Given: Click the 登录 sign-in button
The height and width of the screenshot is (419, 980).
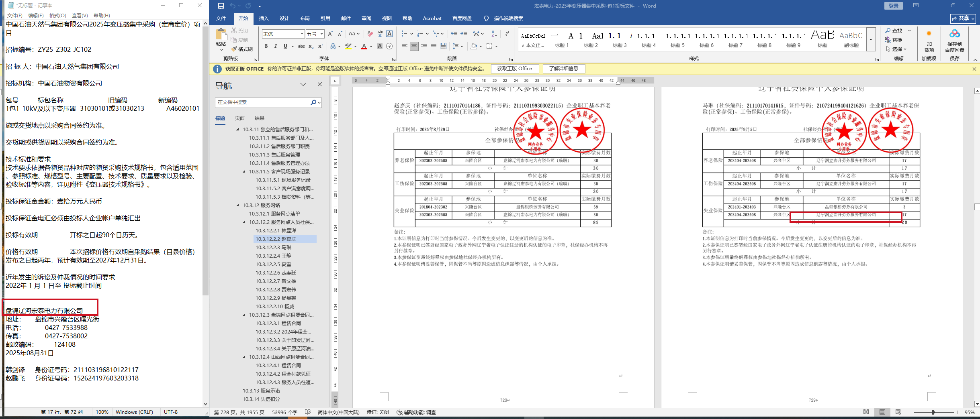Looking at the screenshot, I should pos(893,6).
